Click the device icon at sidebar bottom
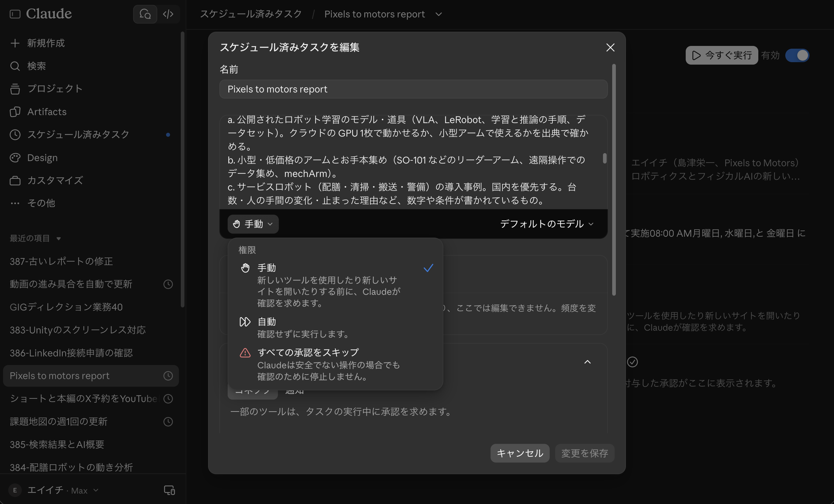Screen dimensions: 834x504 pyautogui.click(x=169, y=490)
